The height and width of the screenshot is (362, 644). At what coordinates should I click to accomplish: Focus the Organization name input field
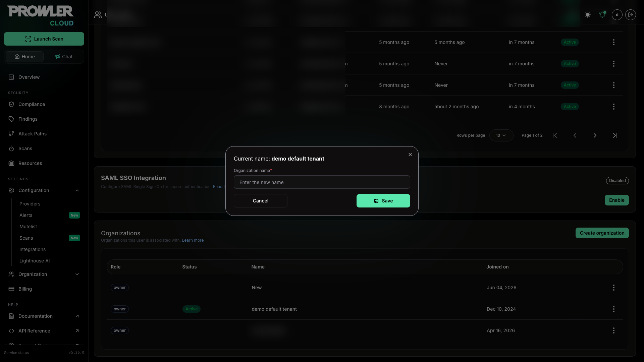pyautogui.click(x=322, y=182)
